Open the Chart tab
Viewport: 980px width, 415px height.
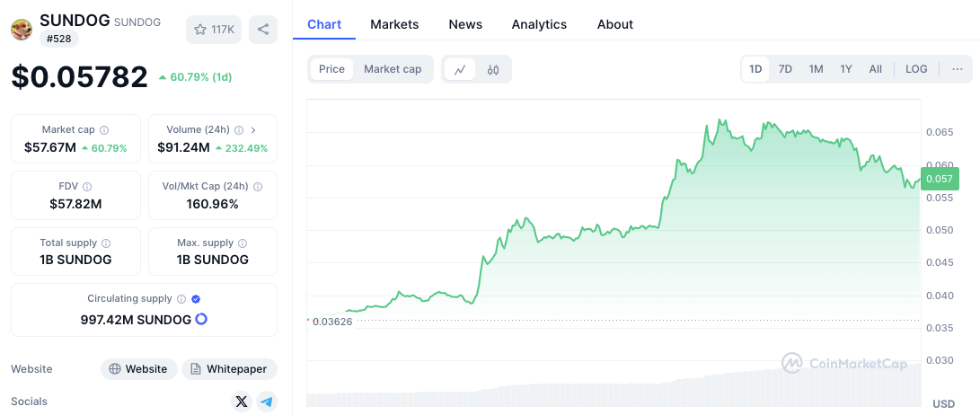coord(324,24)
